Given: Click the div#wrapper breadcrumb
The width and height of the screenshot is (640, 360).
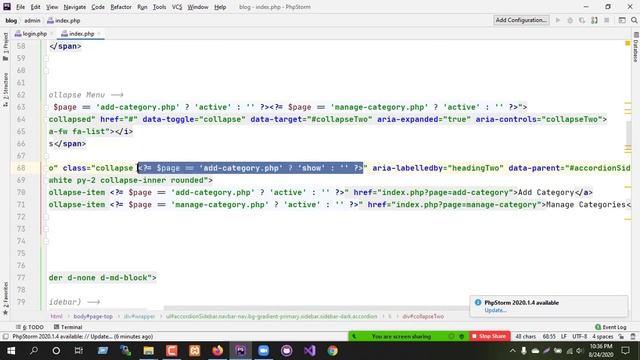Looking at the screenshot, I should [x=139, y=316].
